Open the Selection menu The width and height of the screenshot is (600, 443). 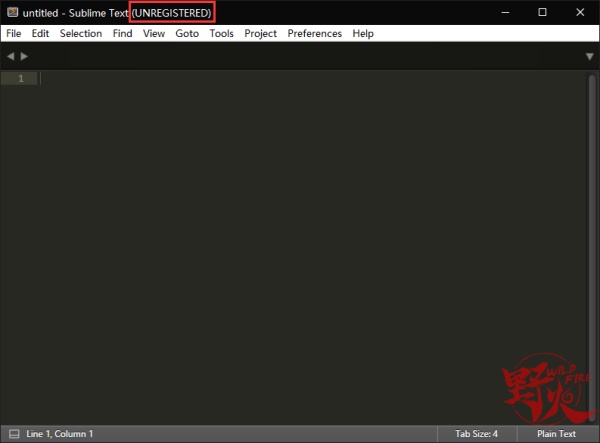pos(81,33)
